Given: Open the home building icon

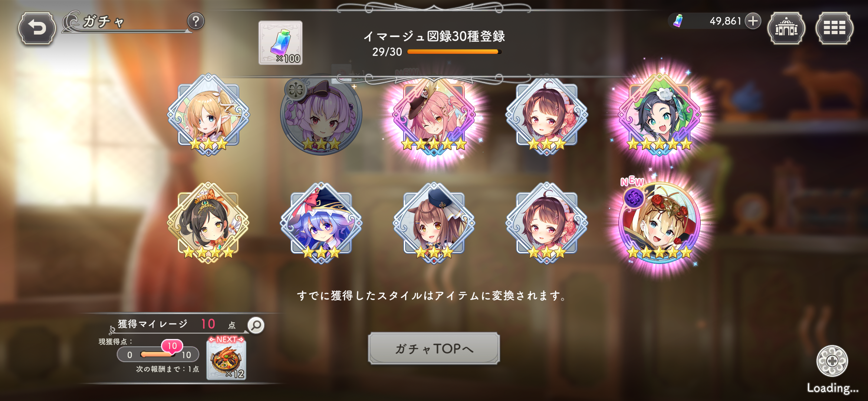Looking at the screenshot, I should point(786,28).
